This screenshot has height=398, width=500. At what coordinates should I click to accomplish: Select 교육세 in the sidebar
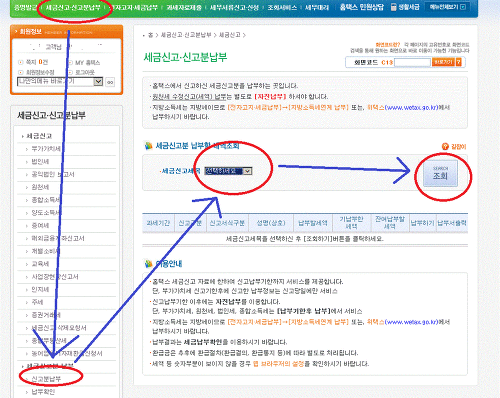40,264
